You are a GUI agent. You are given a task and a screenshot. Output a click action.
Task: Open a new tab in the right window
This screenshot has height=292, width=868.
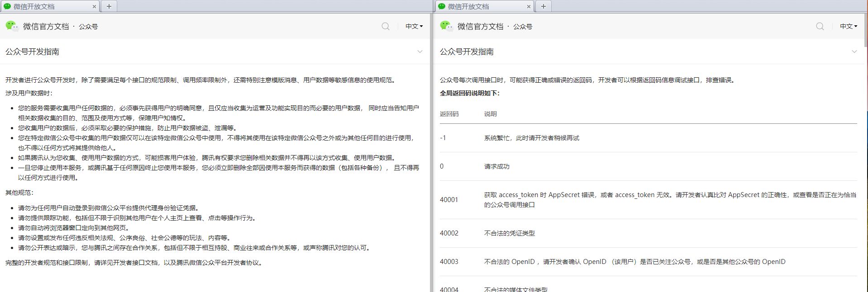[543, 6]
